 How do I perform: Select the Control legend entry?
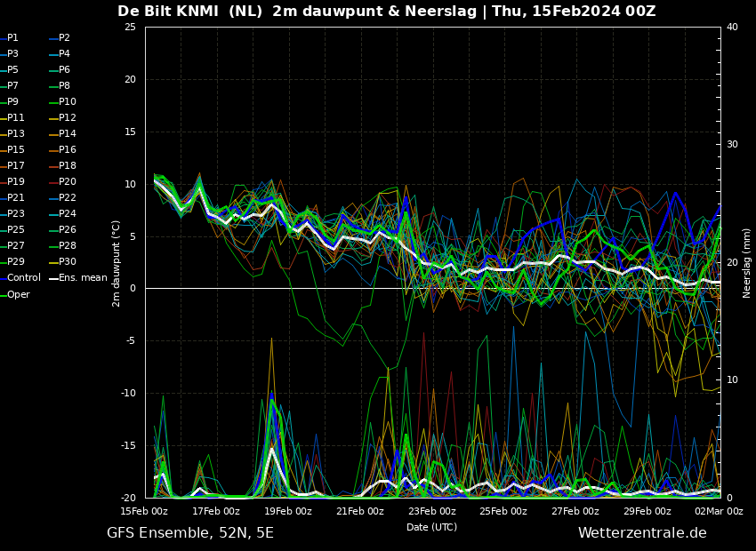20,277
